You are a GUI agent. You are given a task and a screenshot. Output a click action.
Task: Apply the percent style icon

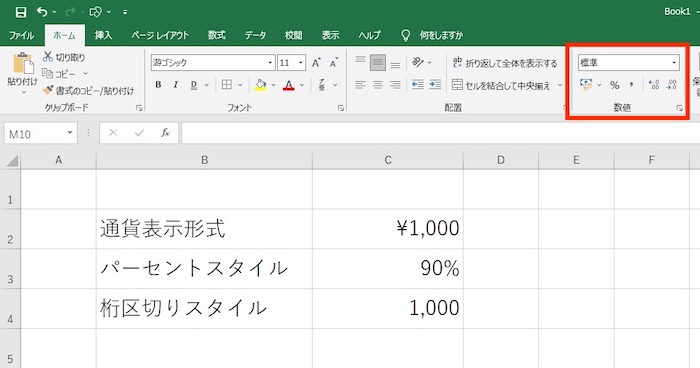615,85
